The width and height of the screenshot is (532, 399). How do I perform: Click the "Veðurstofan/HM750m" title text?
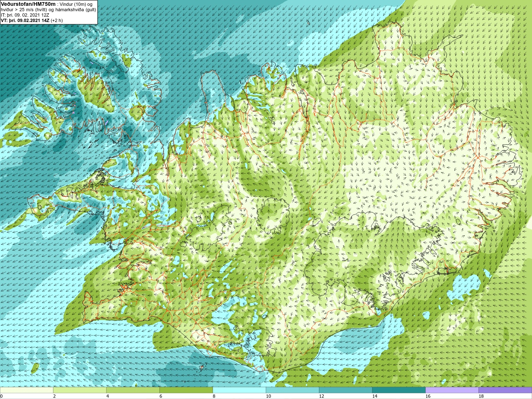point(28,4)
